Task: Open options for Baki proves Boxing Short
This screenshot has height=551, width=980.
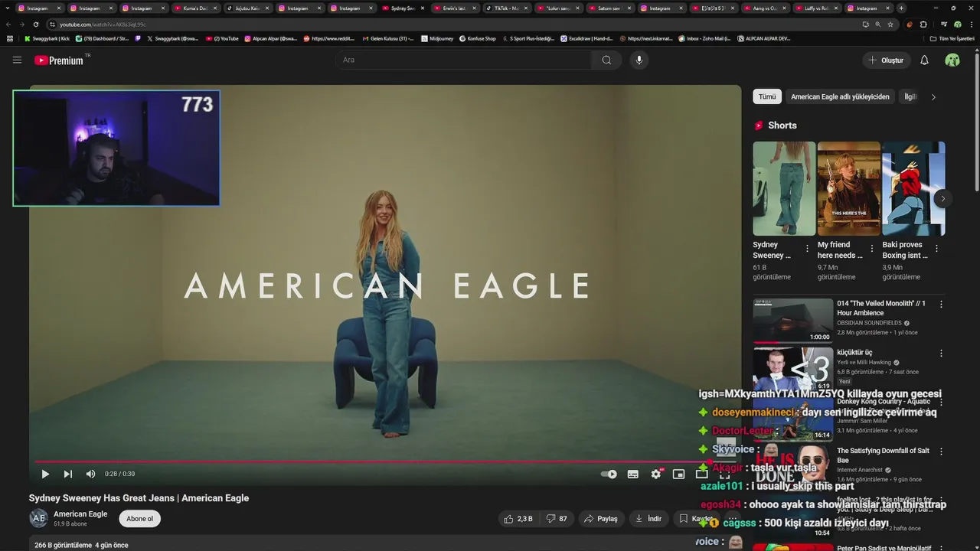Action: [x=936, y=249]
